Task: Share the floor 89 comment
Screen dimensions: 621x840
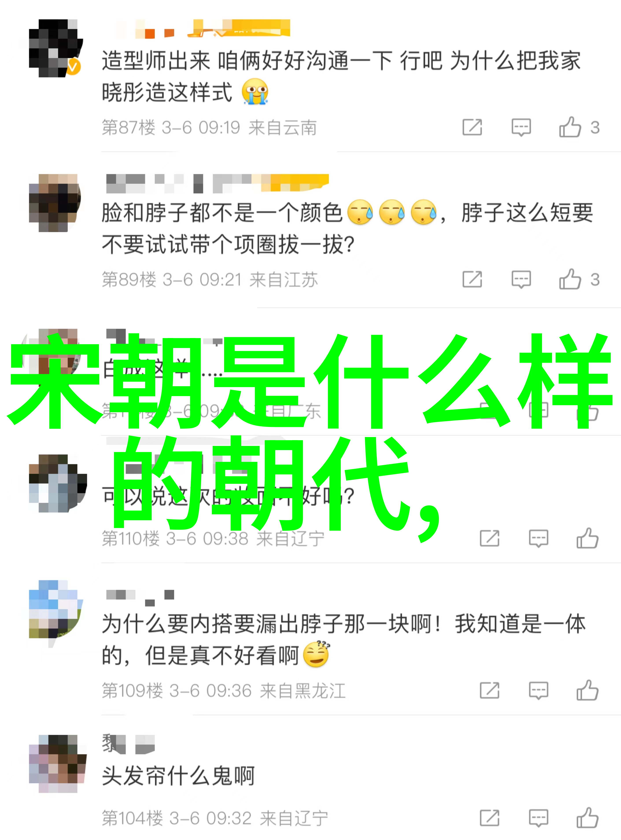Action: point(472,279)
